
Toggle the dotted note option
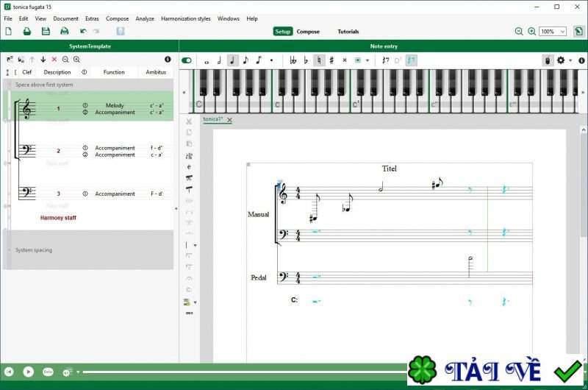point(271,60)
